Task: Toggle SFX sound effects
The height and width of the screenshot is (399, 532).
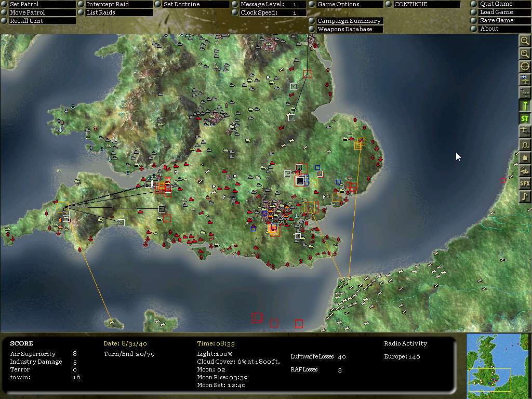Action: [525, 183]
